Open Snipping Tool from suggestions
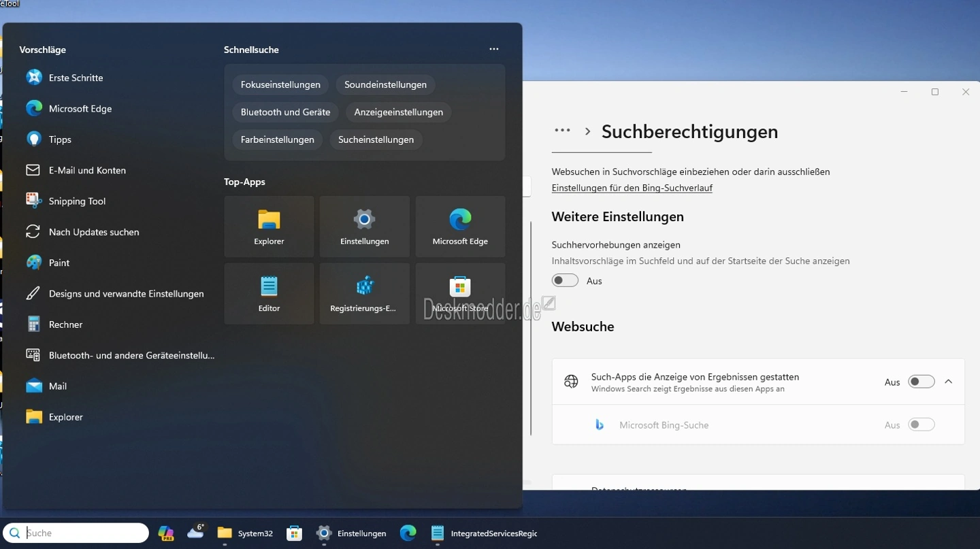This screenshot has height=549, width=980. click(76, 201)
